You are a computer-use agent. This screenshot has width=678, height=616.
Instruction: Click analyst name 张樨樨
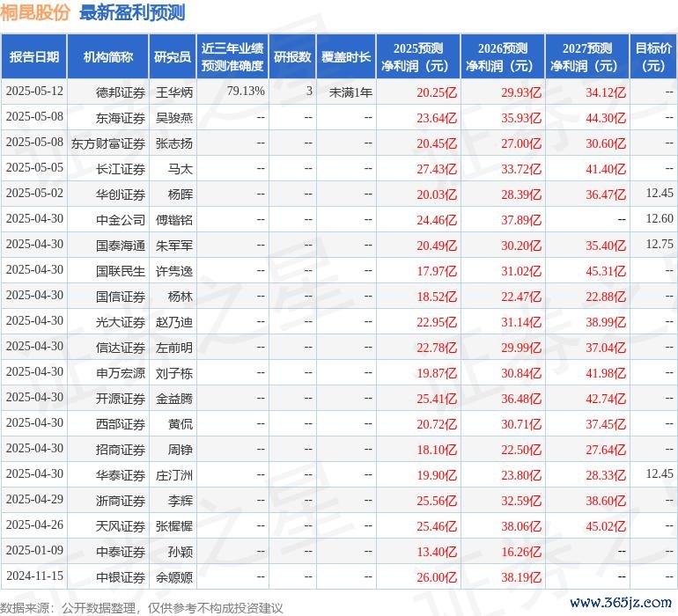173,525
